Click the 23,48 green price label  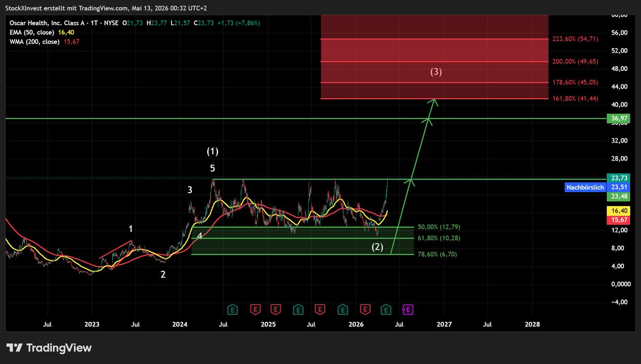pos(619,196)
